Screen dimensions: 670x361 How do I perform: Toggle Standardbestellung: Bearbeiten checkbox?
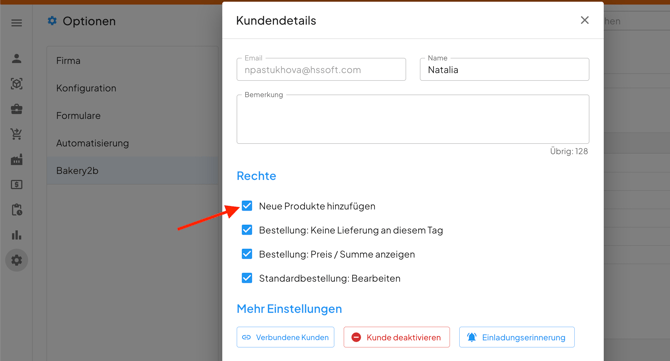click(247, 278)
